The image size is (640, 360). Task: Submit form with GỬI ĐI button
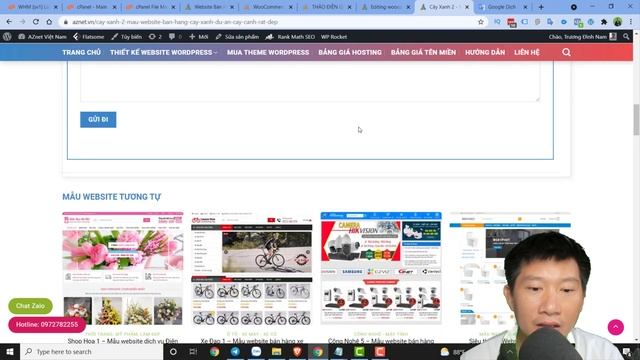98,120
